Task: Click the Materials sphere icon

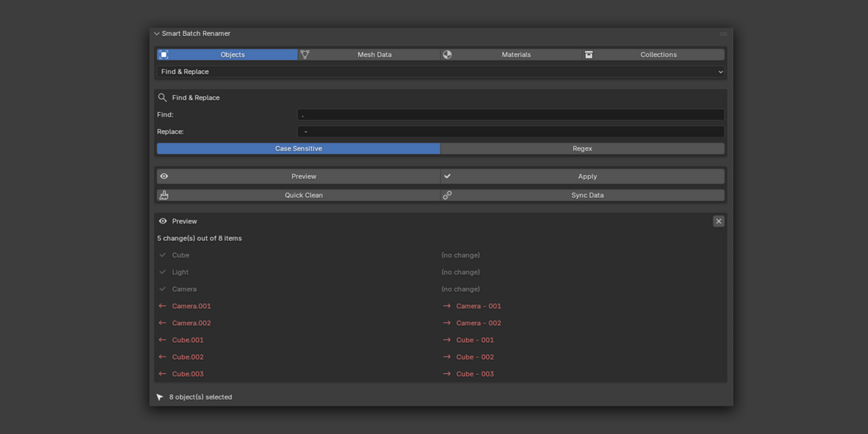Action: click(x=447, y=54)
